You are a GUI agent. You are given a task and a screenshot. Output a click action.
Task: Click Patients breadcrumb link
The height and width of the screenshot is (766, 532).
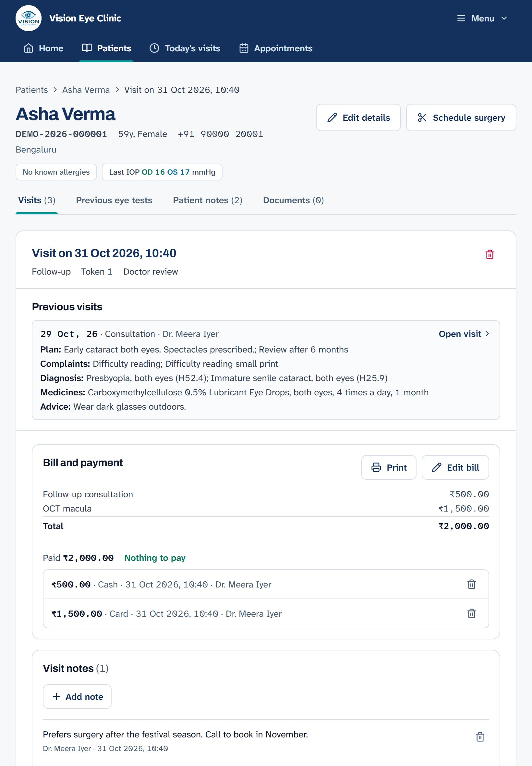[32, 90]
